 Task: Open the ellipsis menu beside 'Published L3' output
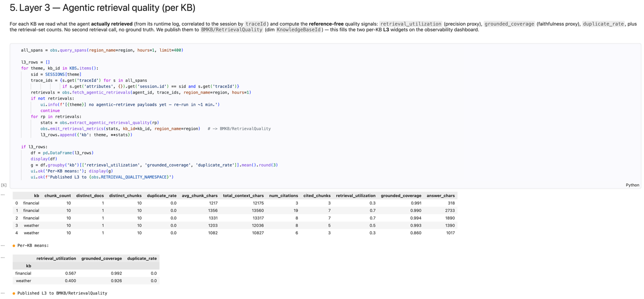[3, 293]
